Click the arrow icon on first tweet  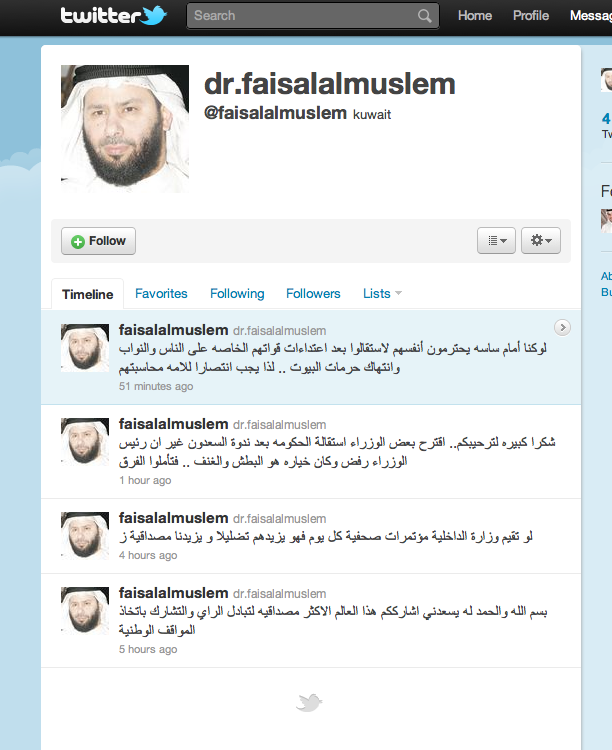click(x=562, y=328)
